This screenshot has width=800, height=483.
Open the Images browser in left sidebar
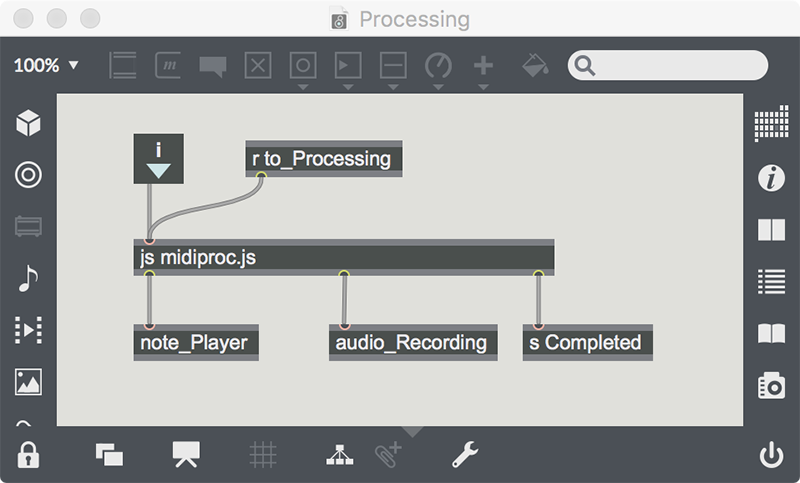(x=28, y=382)
